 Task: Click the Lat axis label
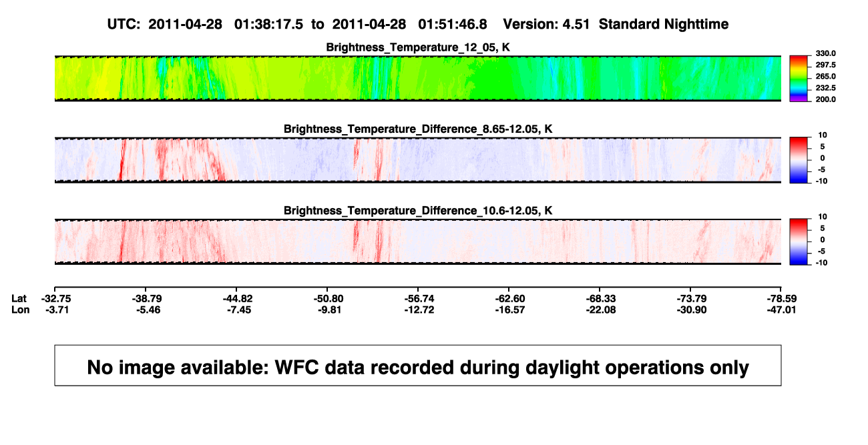coord(19,298)
